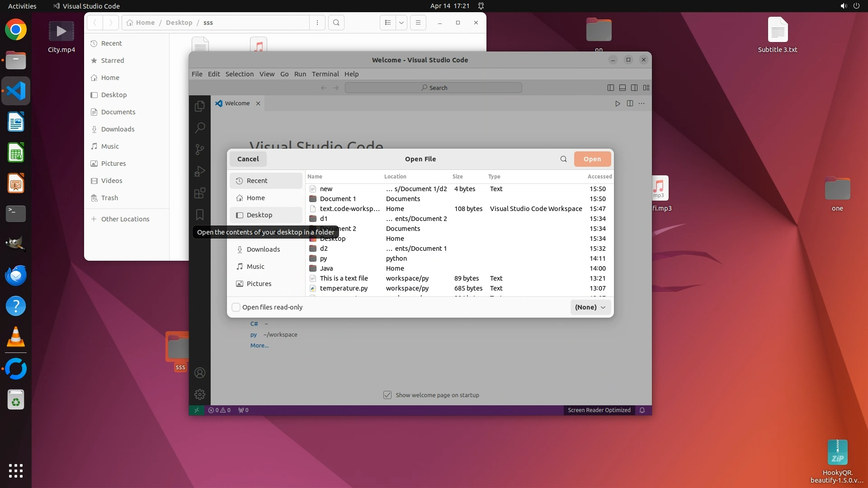Open the Source Control view icon
Viewport: 868px width, 488px height.
tap(199, 150)
